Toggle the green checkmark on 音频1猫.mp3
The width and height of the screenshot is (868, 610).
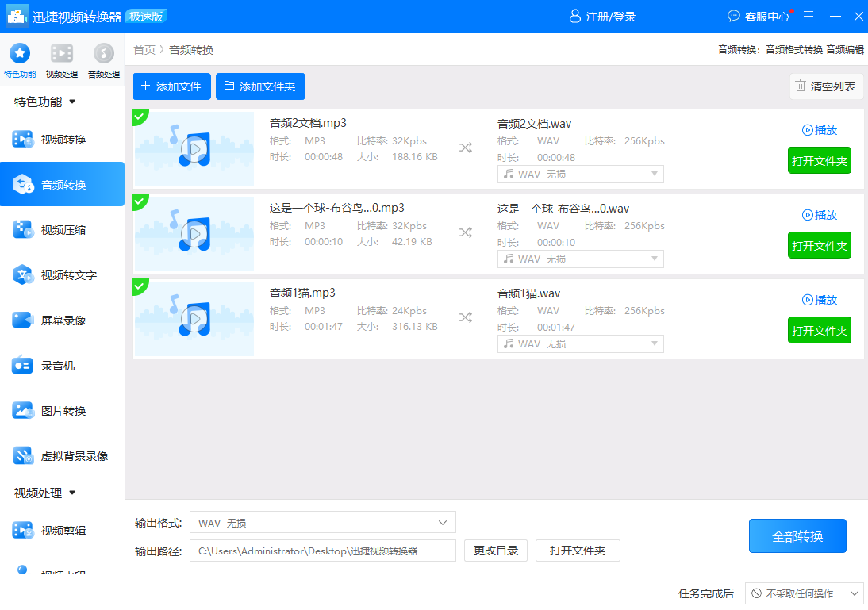pyautogui.click(x=140, y=286)
